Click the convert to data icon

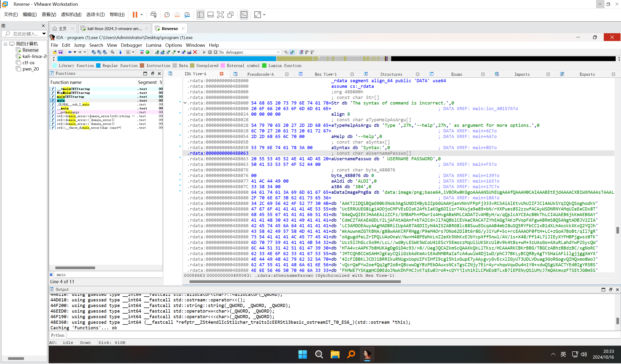click(x=163, y=52)
